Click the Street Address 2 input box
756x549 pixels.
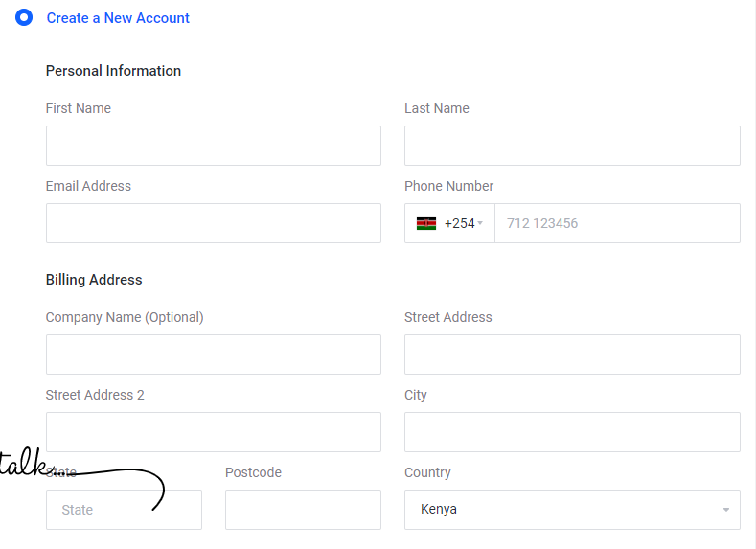click(x=214, y=432)
